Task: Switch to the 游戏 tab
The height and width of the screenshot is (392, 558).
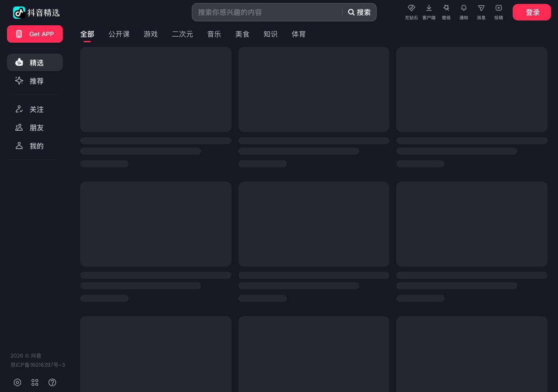Action: point(150,34)
